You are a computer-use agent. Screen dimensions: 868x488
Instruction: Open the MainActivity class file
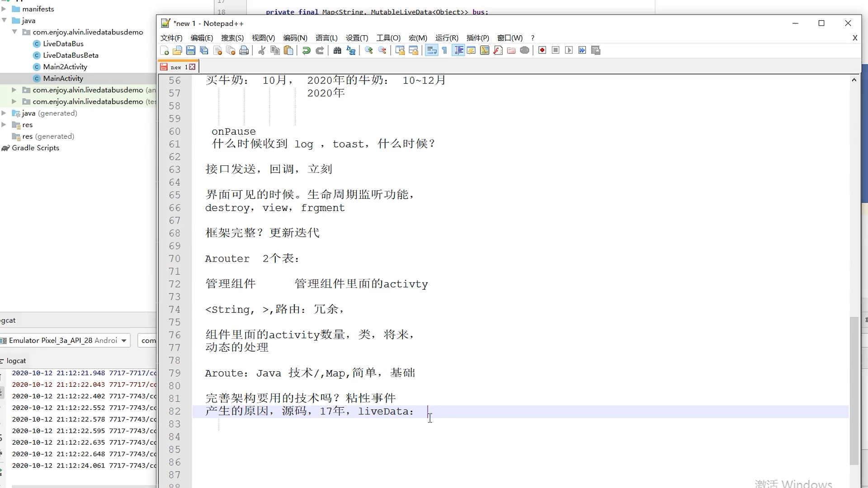point(63,78)
